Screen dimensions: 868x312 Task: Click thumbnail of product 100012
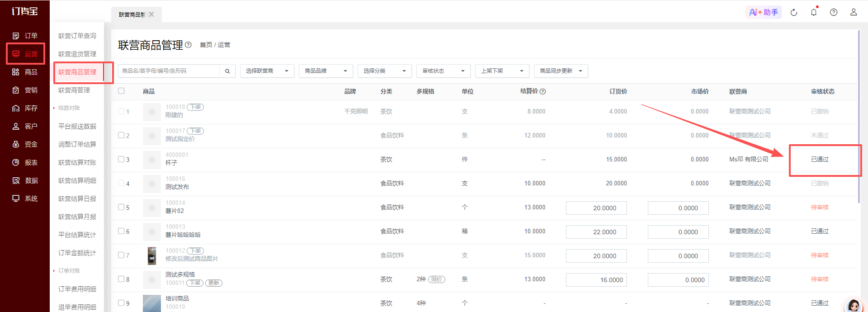pyautogui.click(x=152, y=255)
